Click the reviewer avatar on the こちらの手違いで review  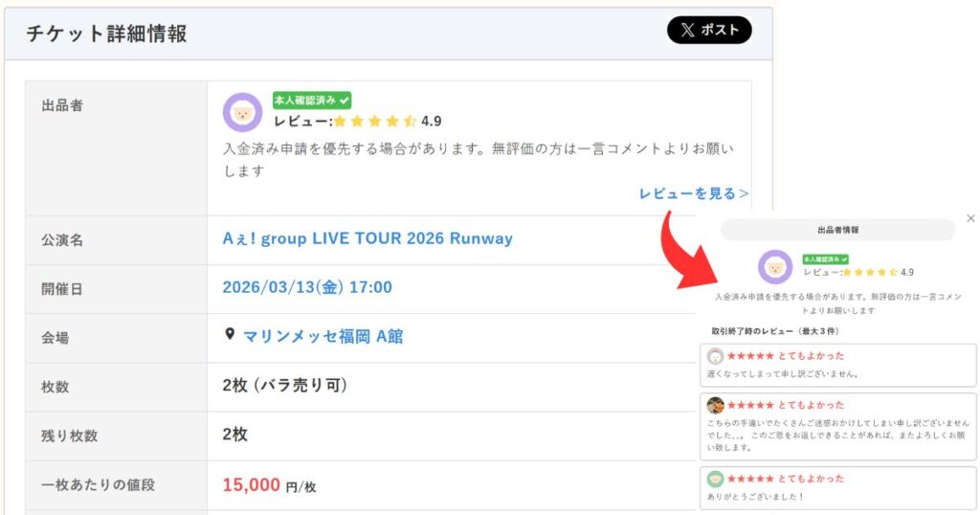pyautogui.click(x=715, y=405)
